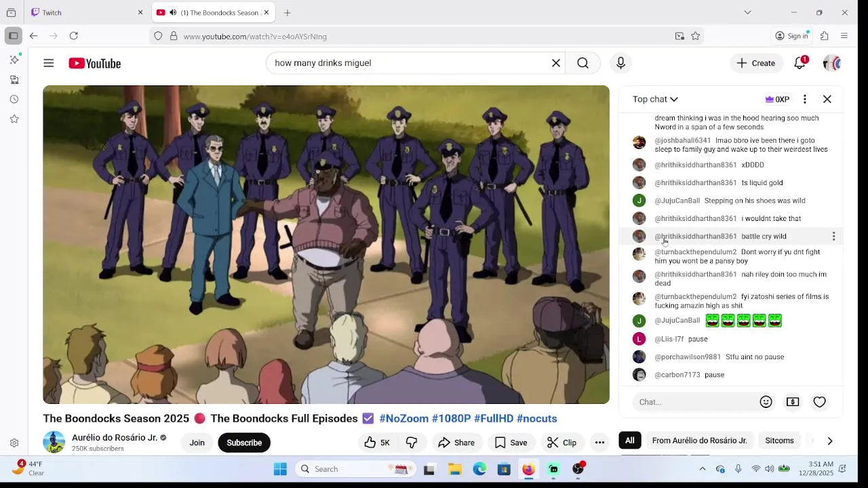Run search with the magnifier button
This screenshot has width=868, height=488.
(583, 63)
